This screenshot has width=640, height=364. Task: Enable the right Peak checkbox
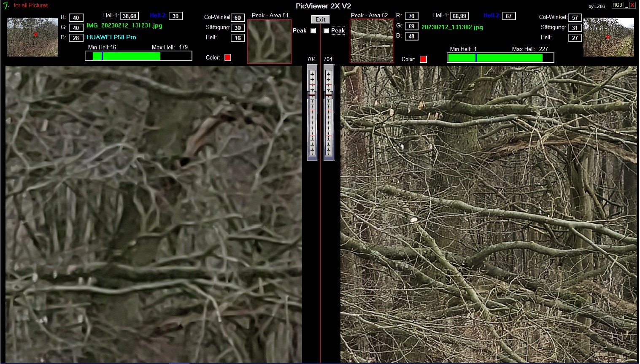(x=327, y=30)
